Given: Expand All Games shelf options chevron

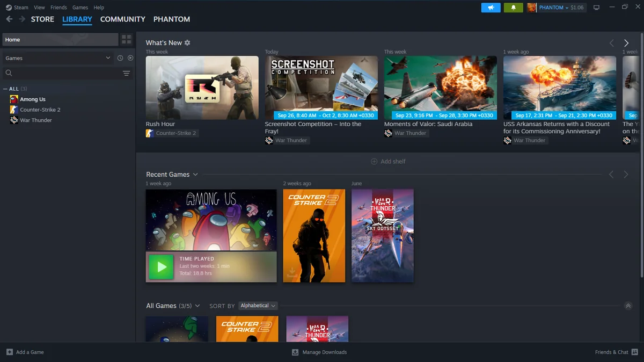Looking at the screenshot, I should [x=197, y=306].
